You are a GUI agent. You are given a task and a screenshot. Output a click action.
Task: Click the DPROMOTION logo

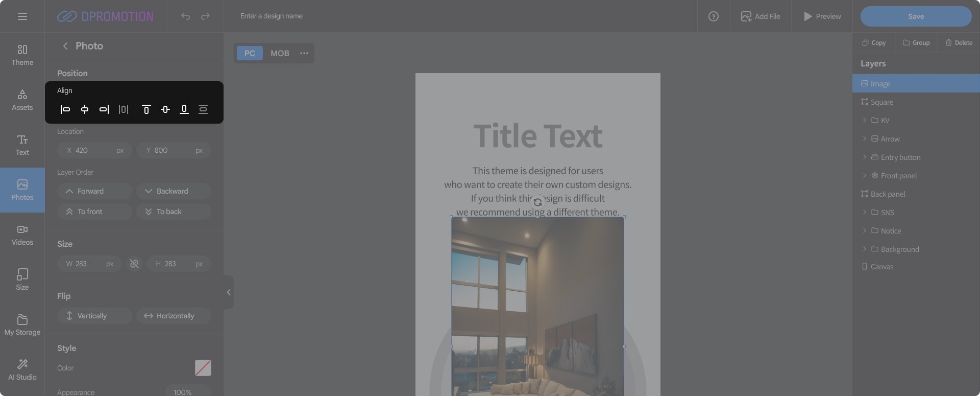[105, 16]
